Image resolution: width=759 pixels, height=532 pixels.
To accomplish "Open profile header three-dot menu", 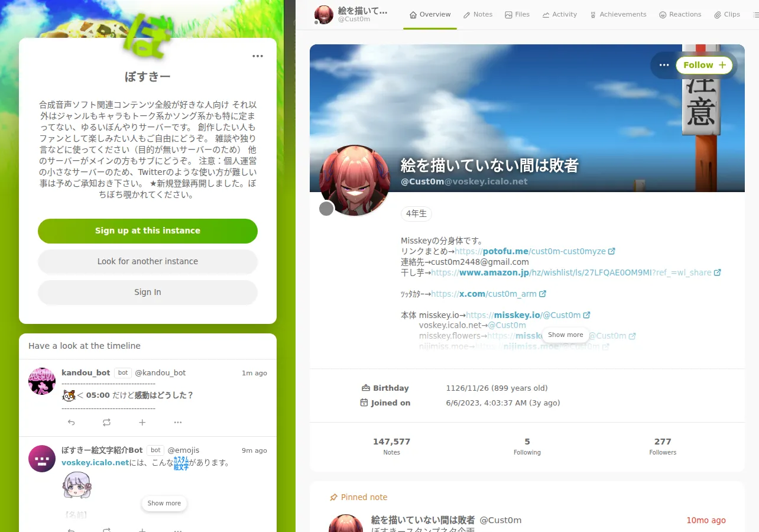I will [664, 65].
